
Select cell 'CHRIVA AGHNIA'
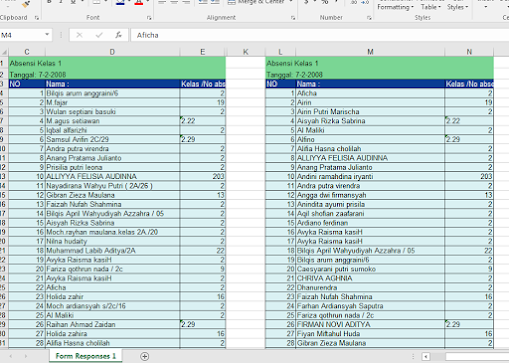point(370,278)
